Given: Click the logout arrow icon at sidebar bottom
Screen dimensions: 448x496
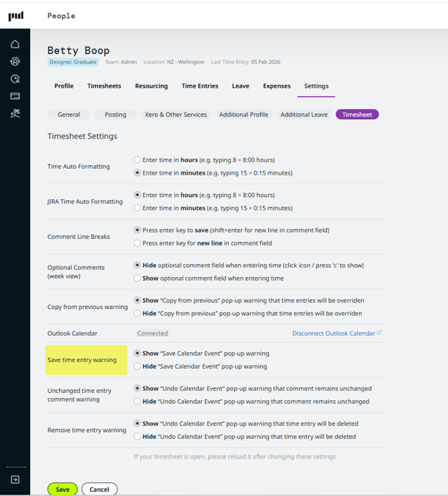Looking at the screenshot, I should click(x=15, y=479).
